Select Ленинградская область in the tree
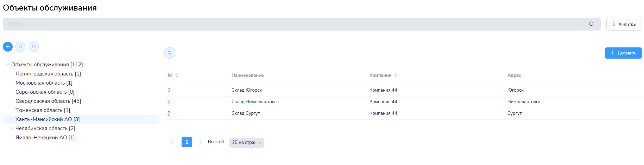This screenshot has height=165, width=644. point(48,74)
